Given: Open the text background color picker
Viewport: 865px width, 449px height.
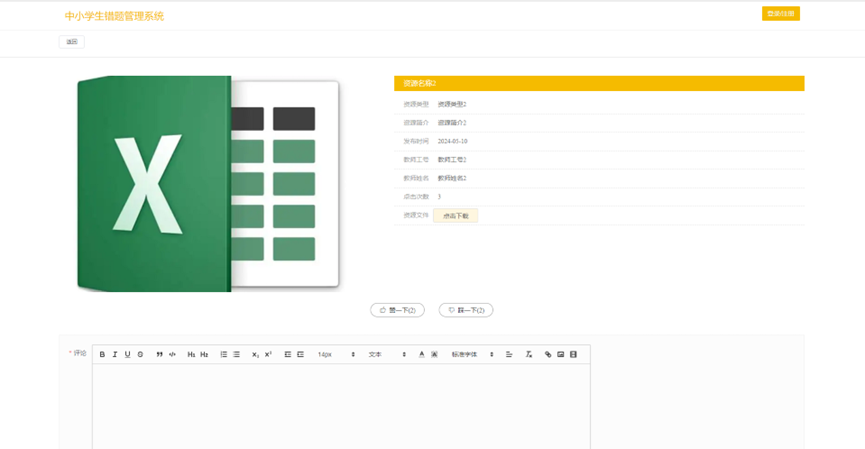Looking at the screenshot, I should click(x=434, y=354).
